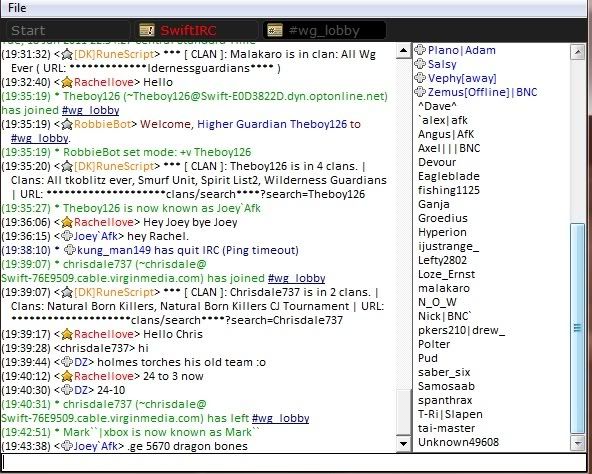Follow the #wg_lobby link in Theboy126's join message
Screen dimensions: 592x474
(91, 110)
